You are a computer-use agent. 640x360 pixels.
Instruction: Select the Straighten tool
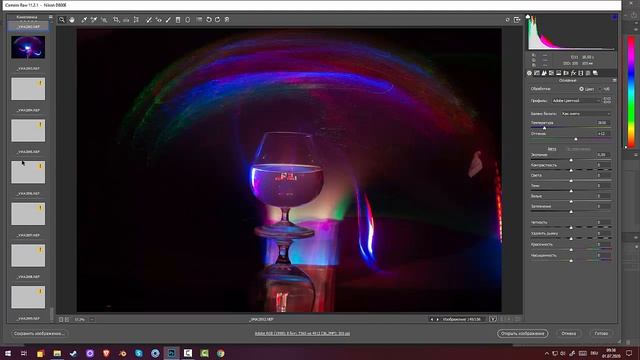(126, 20)
